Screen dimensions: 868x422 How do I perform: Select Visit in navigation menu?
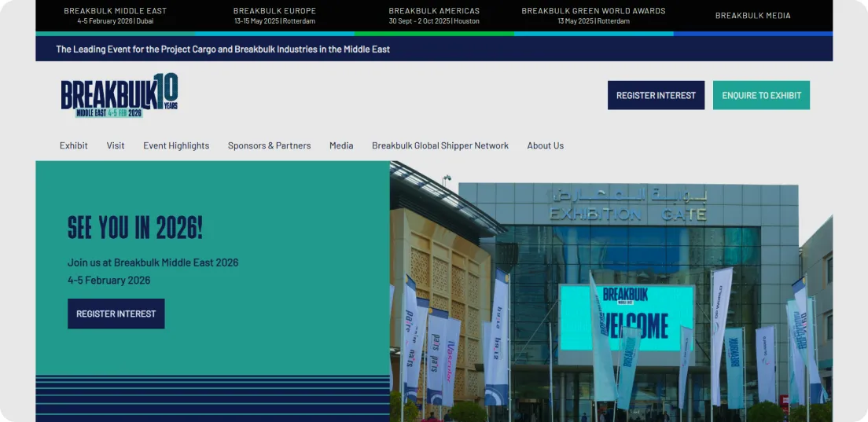pyautogui.click(x=116, y=145)
